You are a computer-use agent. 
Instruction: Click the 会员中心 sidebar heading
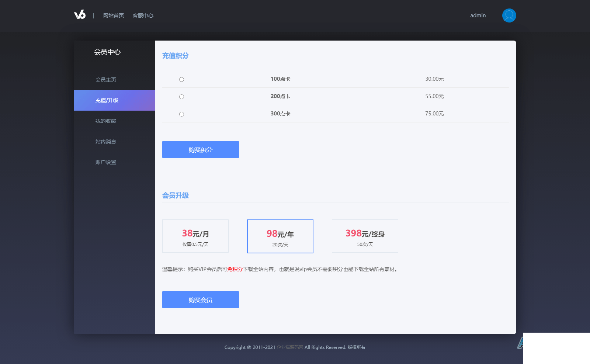coord(107,52)
